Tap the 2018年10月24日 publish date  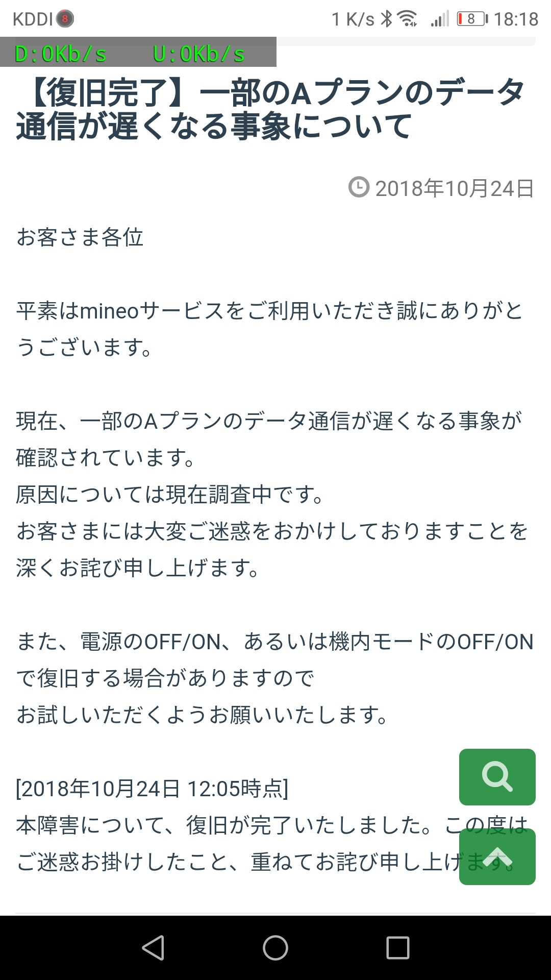click(454, 188)
